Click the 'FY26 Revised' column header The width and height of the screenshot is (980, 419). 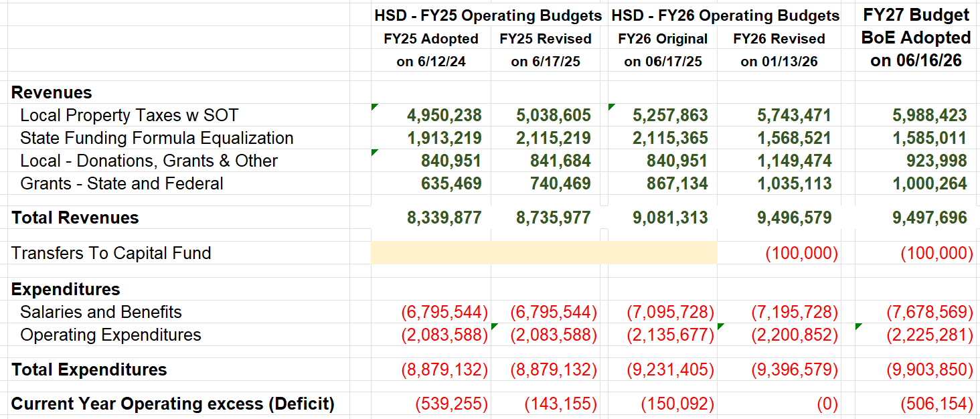[779, 39]
